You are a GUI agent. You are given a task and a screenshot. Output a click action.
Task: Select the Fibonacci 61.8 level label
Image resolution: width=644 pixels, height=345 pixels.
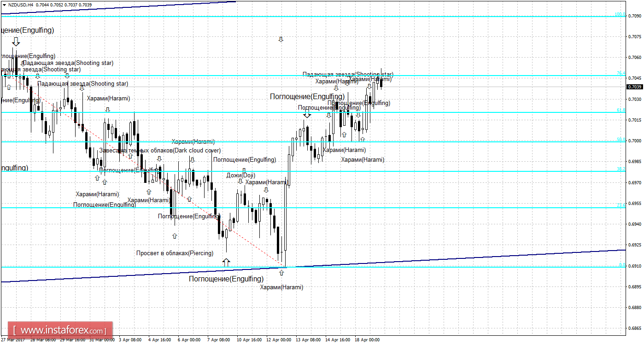(621, 110)
